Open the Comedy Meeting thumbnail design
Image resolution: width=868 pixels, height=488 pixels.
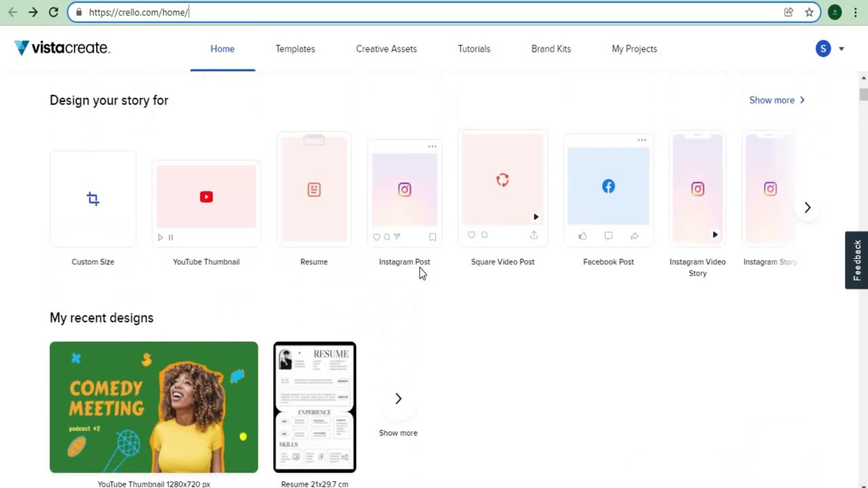click(x=154, y=407)
